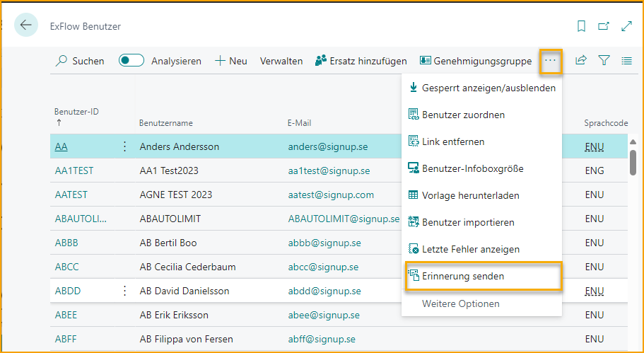Image resolution: width=644 pixels, height=353 pixels.
Task: Open the ABCC user ID link
Action: point(66,267)
